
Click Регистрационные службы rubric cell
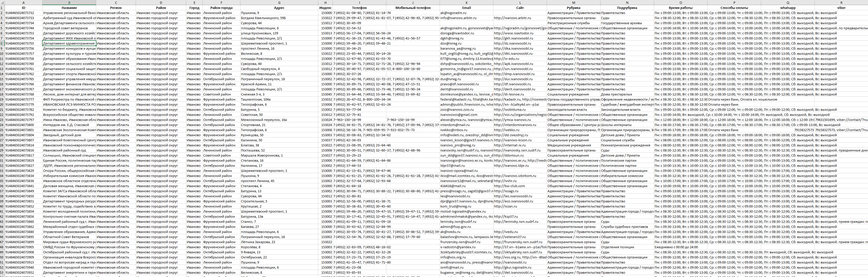(573, 23)
